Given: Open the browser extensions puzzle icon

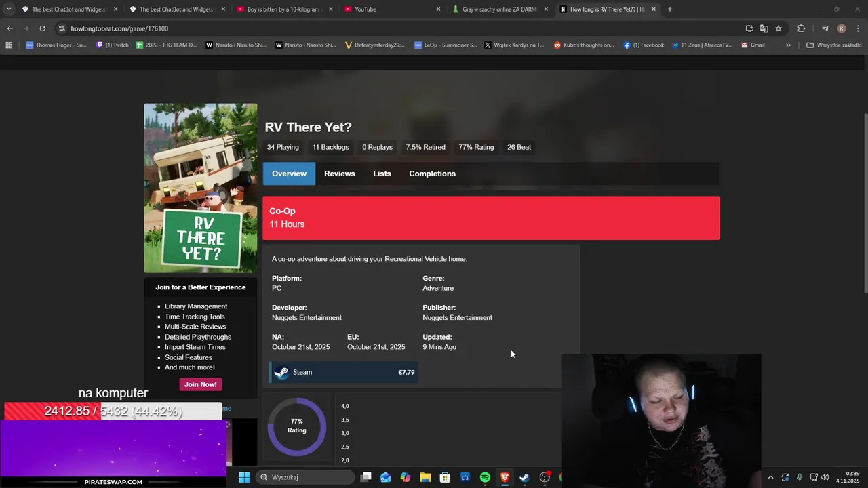Looking at the screenshot, I should 801,28.
